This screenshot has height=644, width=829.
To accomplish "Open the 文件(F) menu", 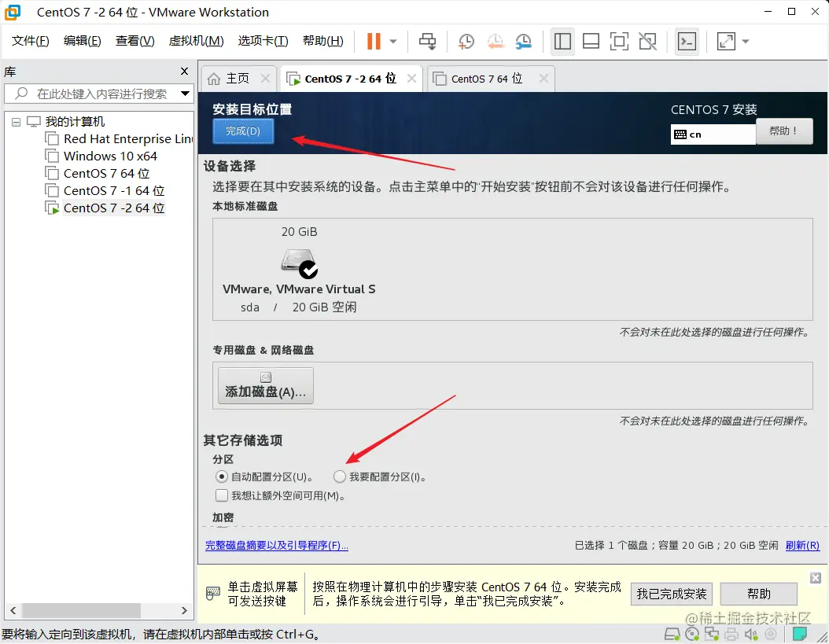I will 30,41.
